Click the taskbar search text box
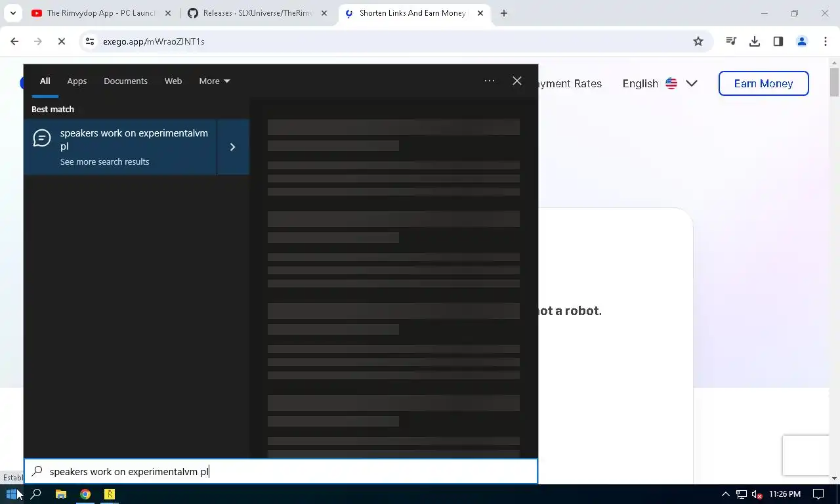Viewport: 840px width, 504px height. 281,471
